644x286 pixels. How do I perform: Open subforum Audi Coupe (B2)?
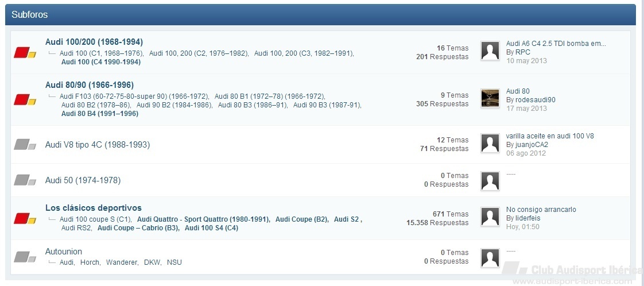(302, 219)
